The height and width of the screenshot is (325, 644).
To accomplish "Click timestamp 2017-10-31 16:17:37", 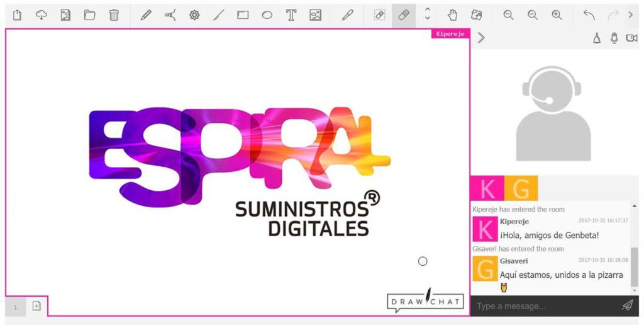I will (x=603, y=220).
